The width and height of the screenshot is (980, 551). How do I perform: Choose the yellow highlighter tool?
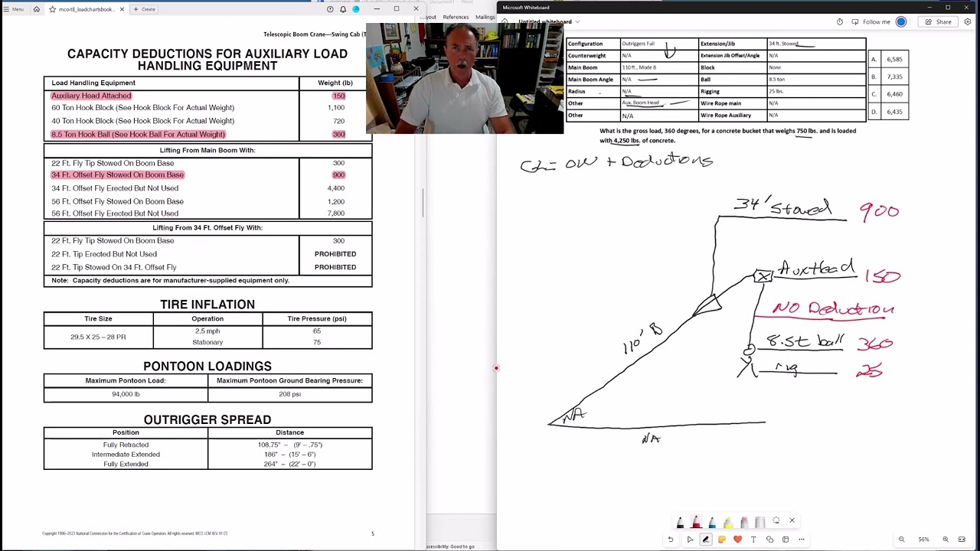click(x=727, y=522)
